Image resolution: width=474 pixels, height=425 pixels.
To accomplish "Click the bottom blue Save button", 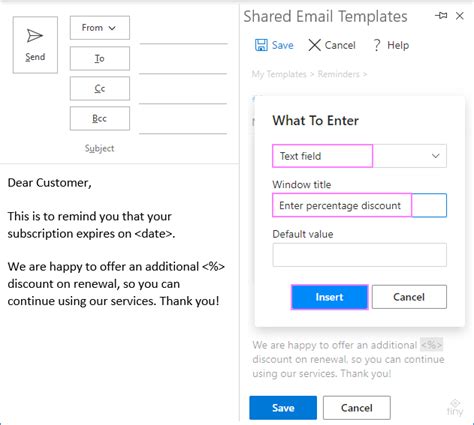I will (x=283, y=408).
